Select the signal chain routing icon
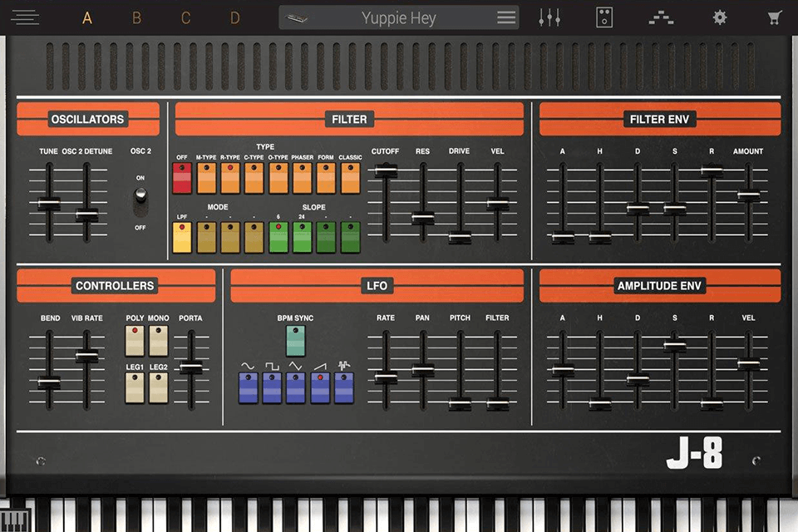The image size is (798, 532). coord(661,17)
